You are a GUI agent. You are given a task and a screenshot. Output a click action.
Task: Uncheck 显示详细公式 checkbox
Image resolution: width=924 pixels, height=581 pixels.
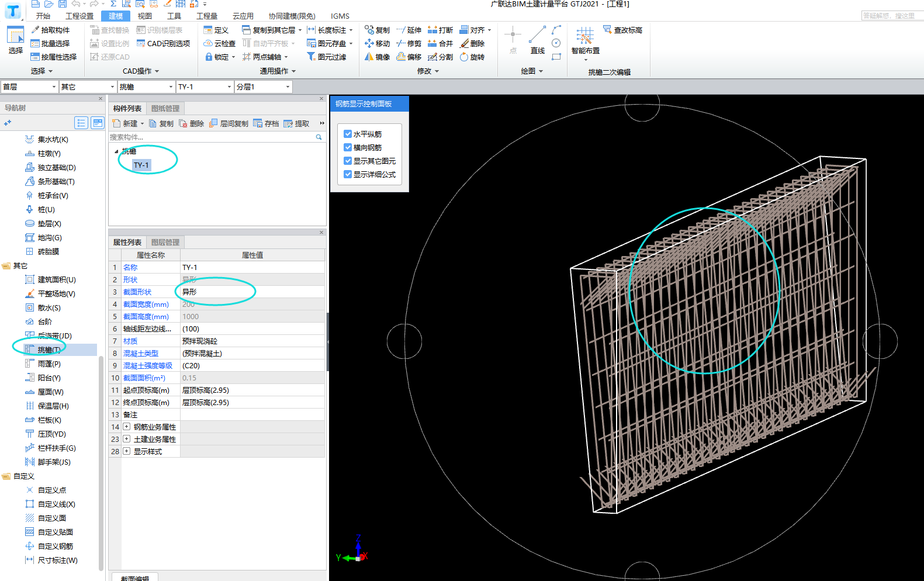pos(348,174)
